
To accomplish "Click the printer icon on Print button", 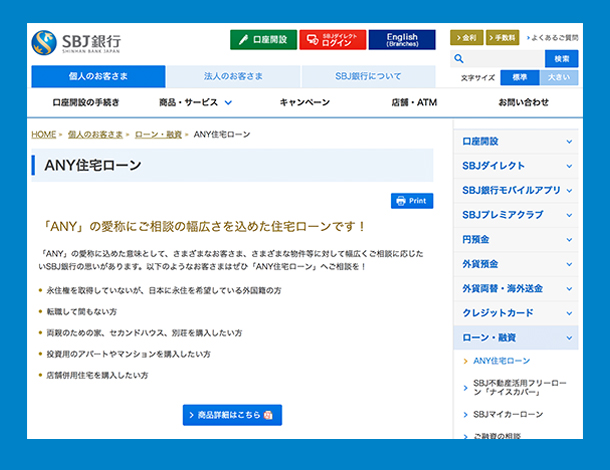I will pos(401,201).
